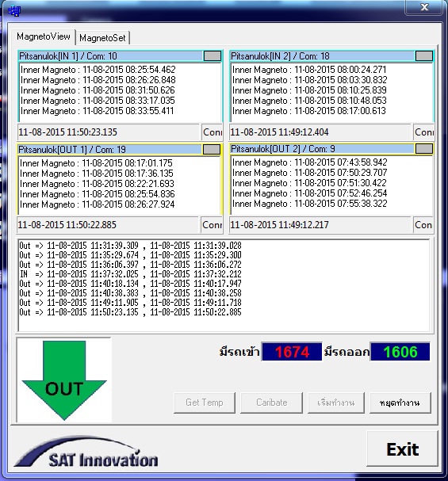
Task: Switch to the MagnetoSet tab
Action: click(102, 38)
